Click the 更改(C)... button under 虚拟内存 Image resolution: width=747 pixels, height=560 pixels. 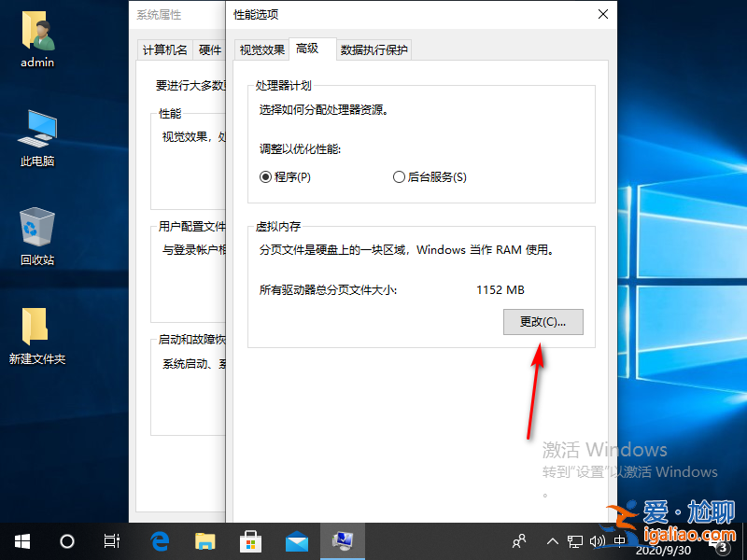[x=543, y=321]
